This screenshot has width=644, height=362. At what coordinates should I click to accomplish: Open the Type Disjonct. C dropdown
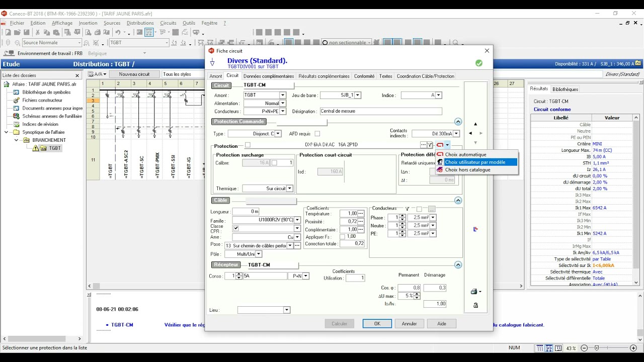pyautogui.click(x=278, y=134)
